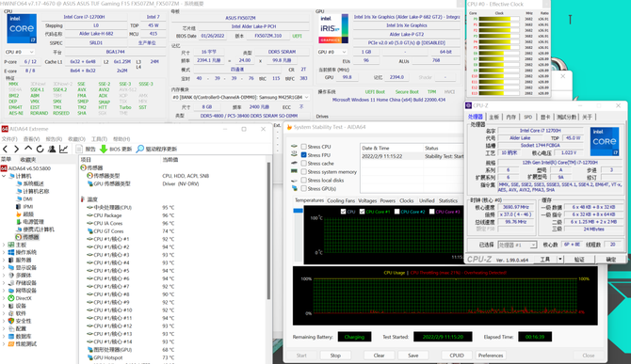Go back in AIDA64 toolbar
This screenshot has height=364, width=631.
(6, 149)
